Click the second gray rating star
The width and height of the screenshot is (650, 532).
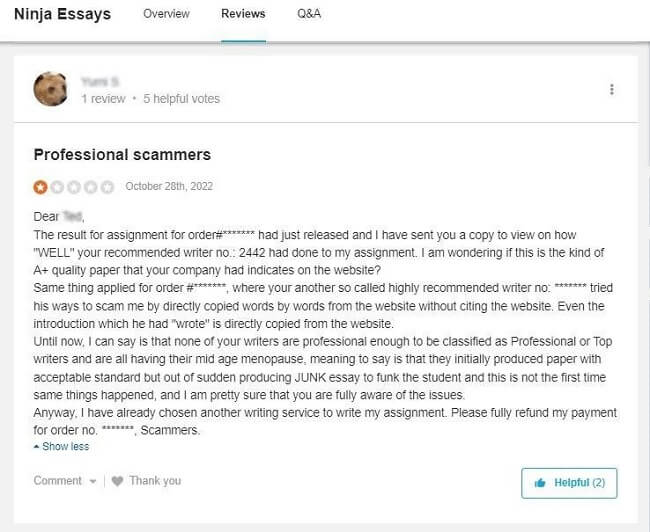coord(57,187)
